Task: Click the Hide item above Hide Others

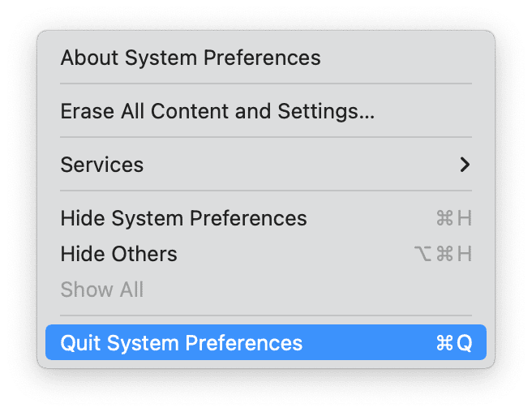Action: coord(183,218)
